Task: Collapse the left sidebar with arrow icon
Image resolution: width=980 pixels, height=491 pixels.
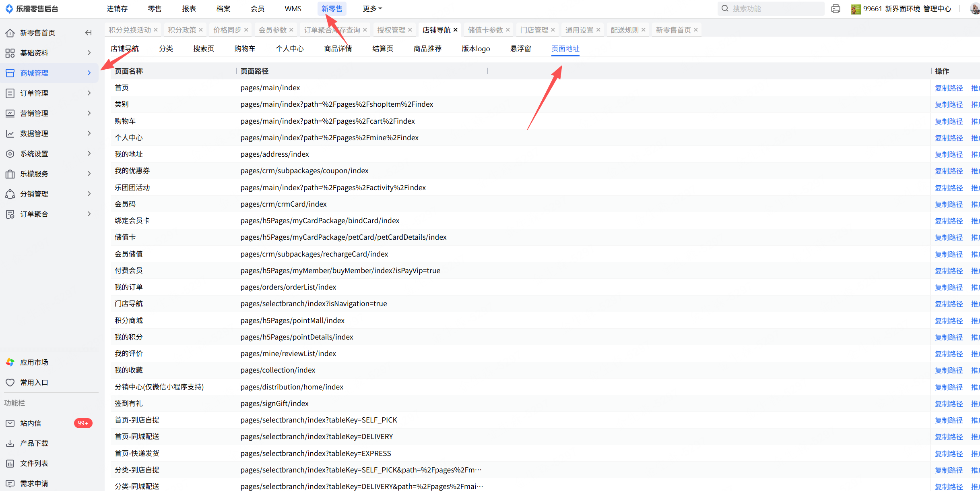Action: (x=88, y=33)
